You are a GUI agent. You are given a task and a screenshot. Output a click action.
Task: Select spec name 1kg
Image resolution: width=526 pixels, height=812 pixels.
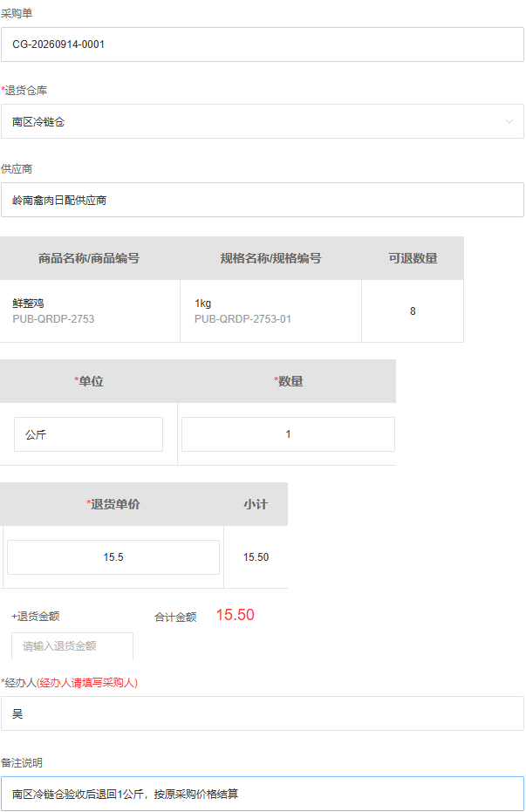tap(203, 304)
